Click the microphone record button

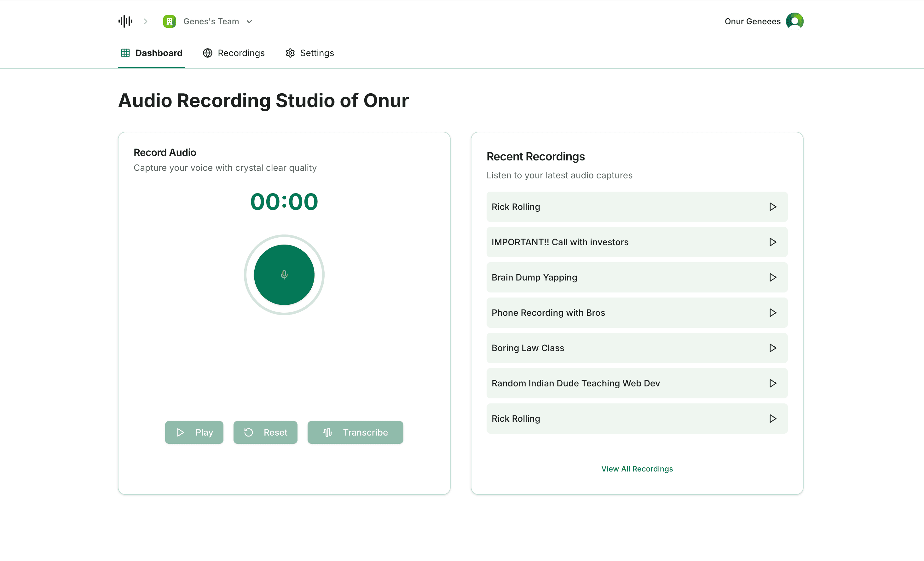(x=284, y=274)
